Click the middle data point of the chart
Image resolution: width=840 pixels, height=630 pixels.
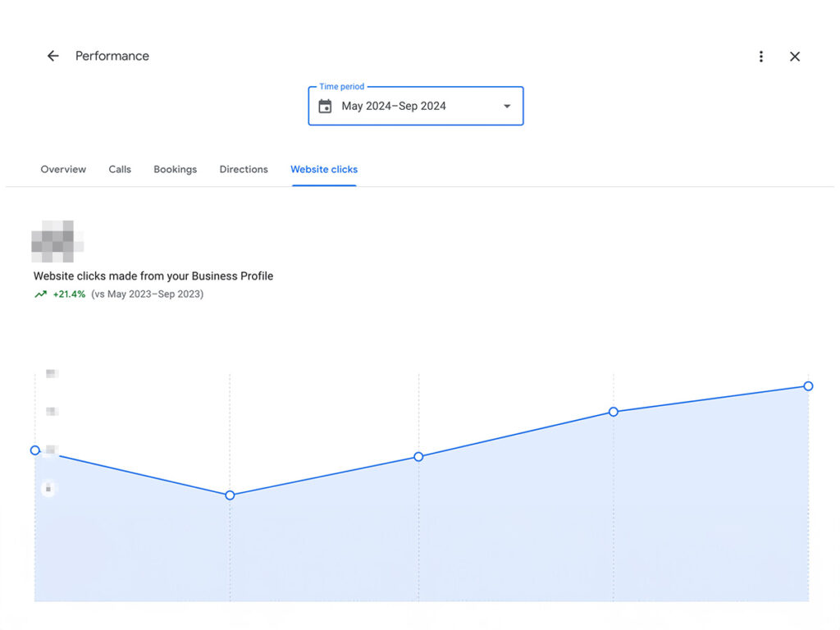click(x=418, y=456)
